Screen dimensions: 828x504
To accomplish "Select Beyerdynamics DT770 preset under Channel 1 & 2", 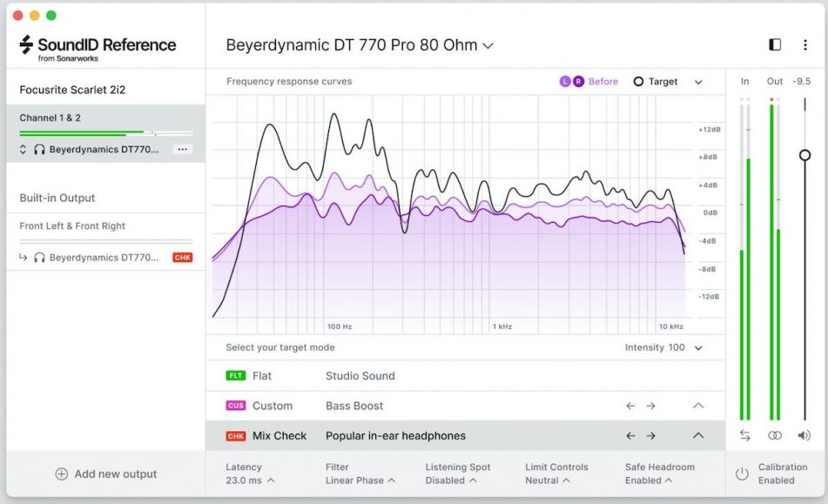I will pos(104,150).
